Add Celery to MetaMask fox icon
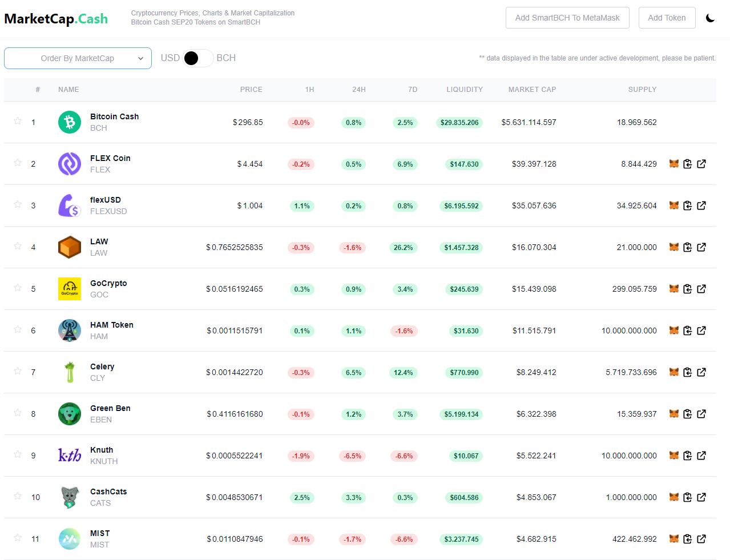Image resolution: width=730 pixels, height=560 pixels. [674, 372]
